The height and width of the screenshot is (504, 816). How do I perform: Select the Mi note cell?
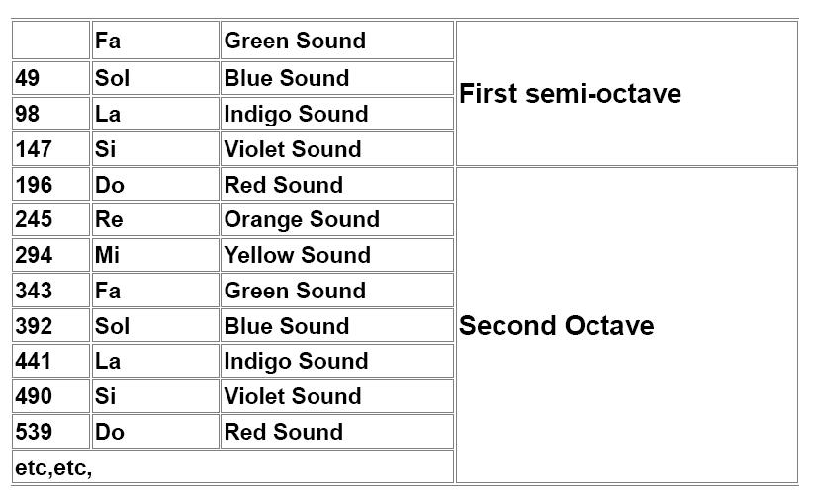[x=107, y=255]
